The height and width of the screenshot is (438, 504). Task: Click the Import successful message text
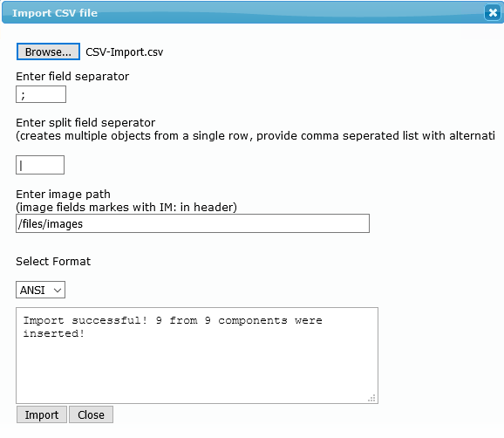(x=173, y=326)
